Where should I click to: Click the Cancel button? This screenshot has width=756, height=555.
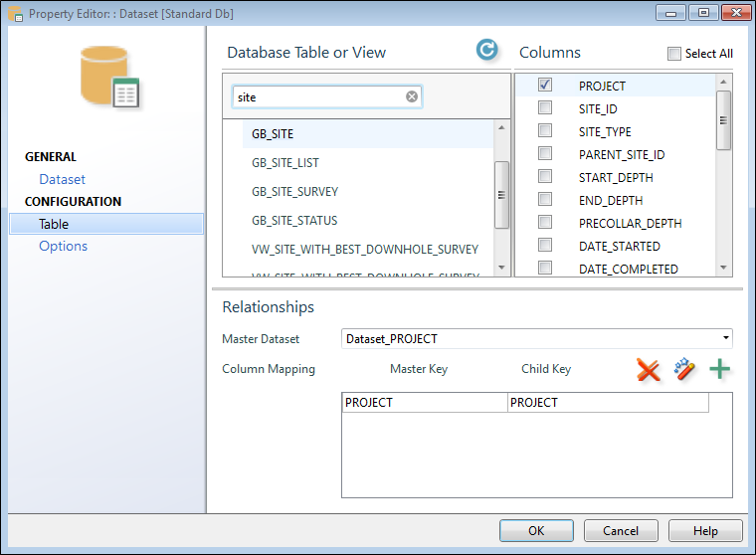pyautogui.click(x=621, y=530)
